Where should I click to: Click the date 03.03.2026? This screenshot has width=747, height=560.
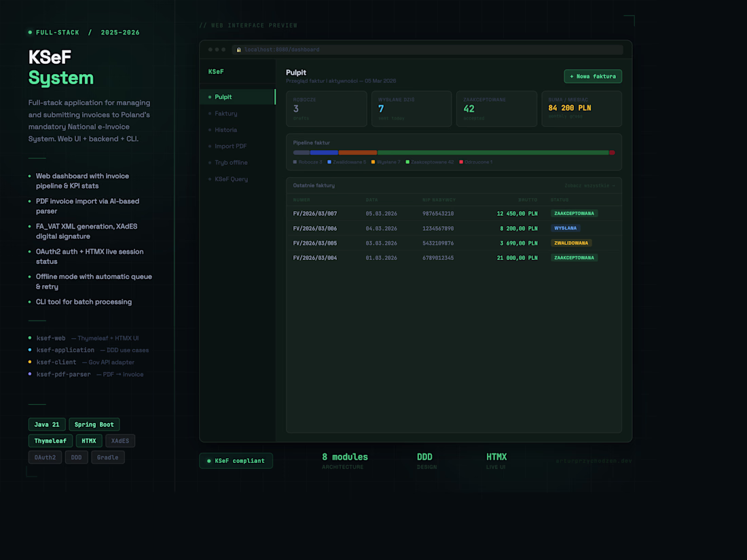381,243
